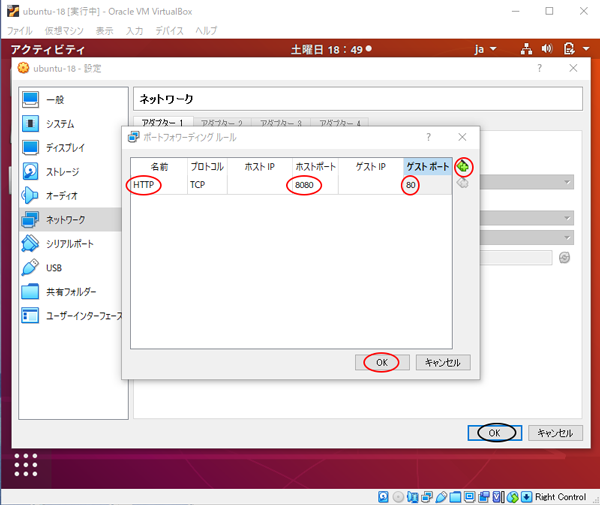
Task: Select the guest port 80 cell
Action: click(427, 185)
